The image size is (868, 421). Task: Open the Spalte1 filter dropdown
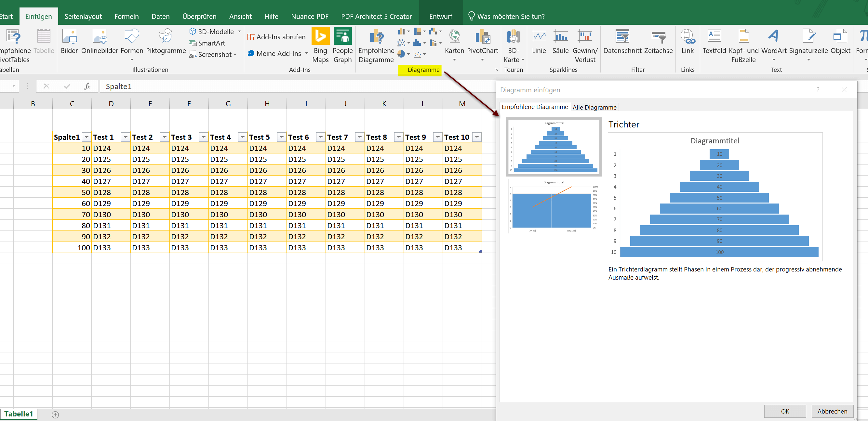click(87, 137)
